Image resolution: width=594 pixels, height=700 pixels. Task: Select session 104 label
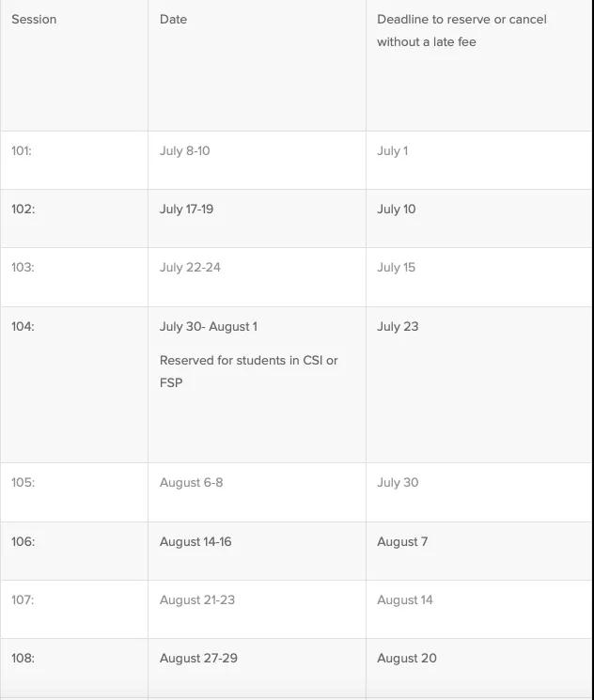point(23,327)
